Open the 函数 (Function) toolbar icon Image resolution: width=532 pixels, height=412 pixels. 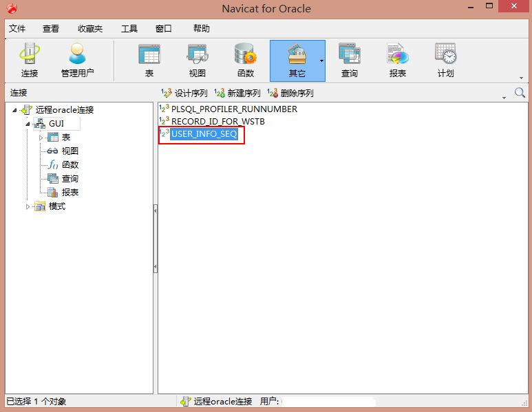[x=246, y=61]
